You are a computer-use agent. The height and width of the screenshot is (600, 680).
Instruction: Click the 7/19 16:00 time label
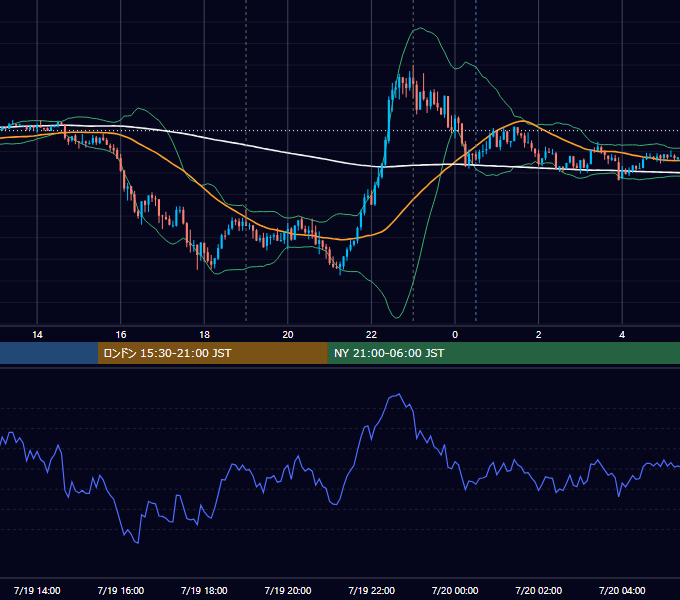pos(121,590)
